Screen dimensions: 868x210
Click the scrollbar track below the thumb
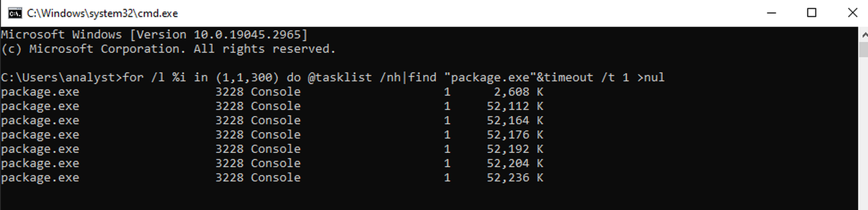pyautogui.click(x=863, y=134)
